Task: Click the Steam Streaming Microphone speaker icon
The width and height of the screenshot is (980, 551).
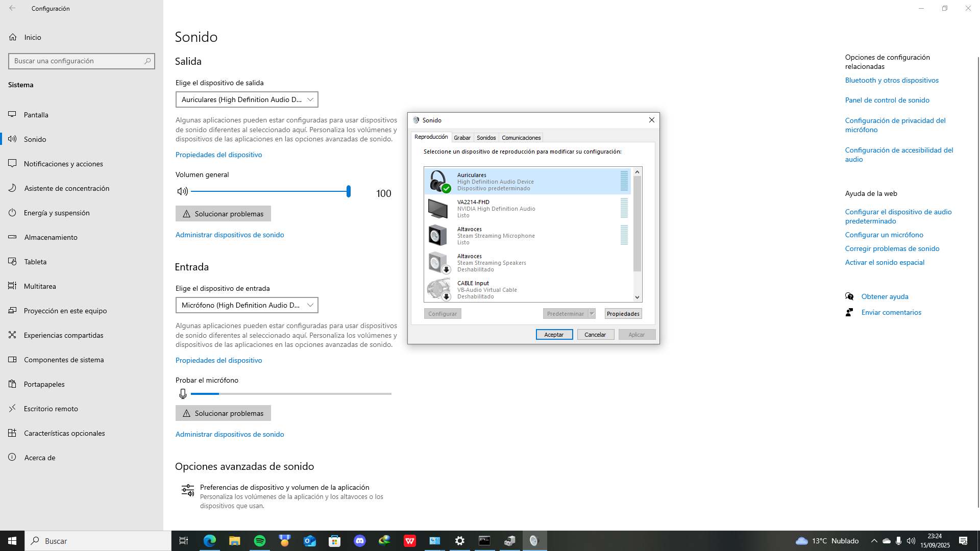Action: click(x=438, y=236)
